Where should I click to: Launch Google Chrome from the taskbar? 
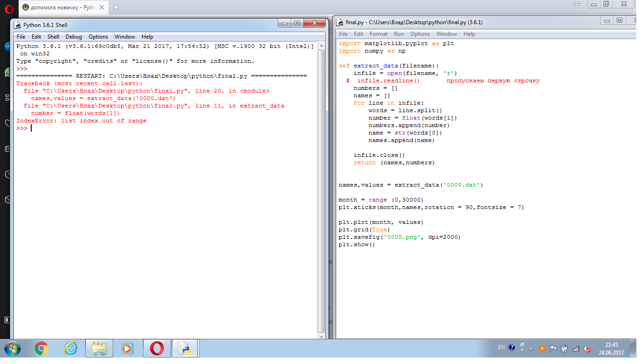pyautogui.click(x=41, y=348)
